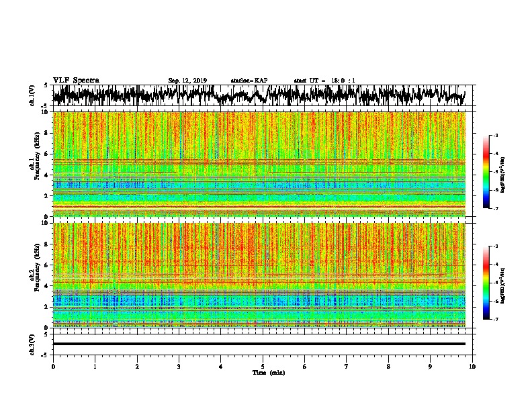Click the "VLF Spectra" plot title
The image size is (532, 411).
(x=76, y=81)
